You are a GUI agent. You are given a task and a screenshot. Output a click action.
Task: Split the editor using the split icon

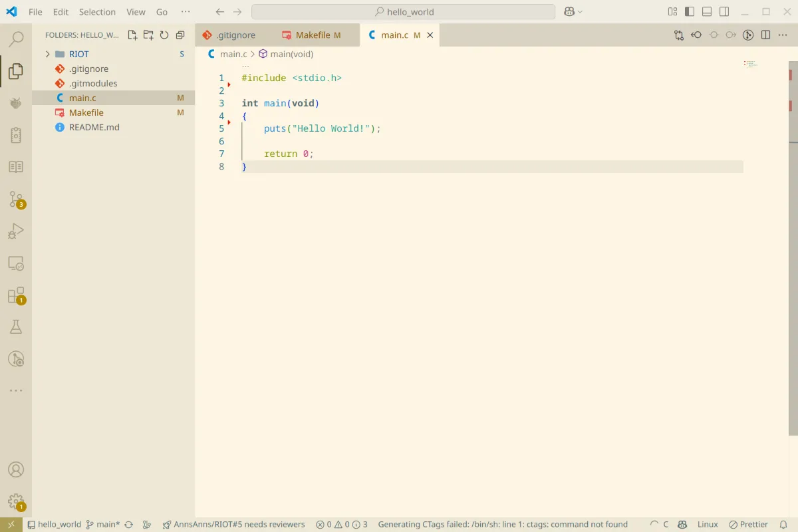(x=766, y=35)
